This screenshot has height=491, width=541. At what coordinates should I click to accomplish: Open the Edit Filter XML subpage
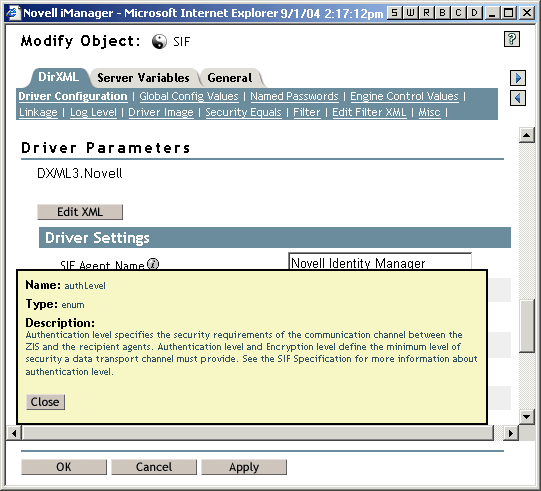pyautogui.click(x=369, y=112)
